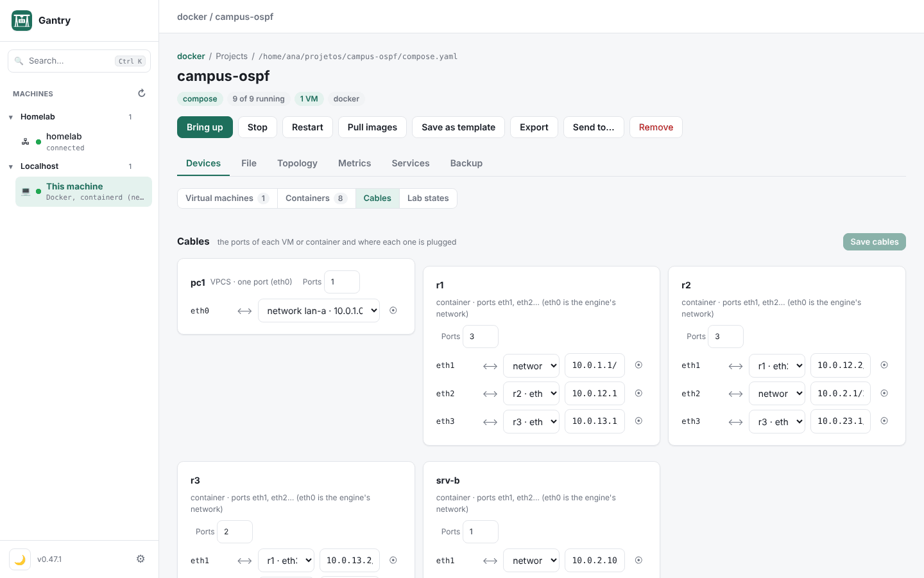Switch to the Topology tab
This screenshot has height=578, width=924.
(x=297, y=163)
